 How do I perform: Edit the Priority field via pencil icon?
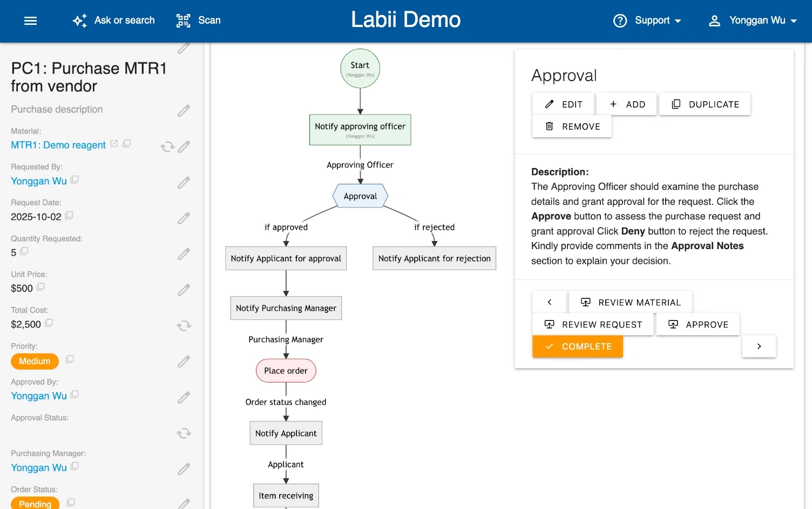[184, 361]
